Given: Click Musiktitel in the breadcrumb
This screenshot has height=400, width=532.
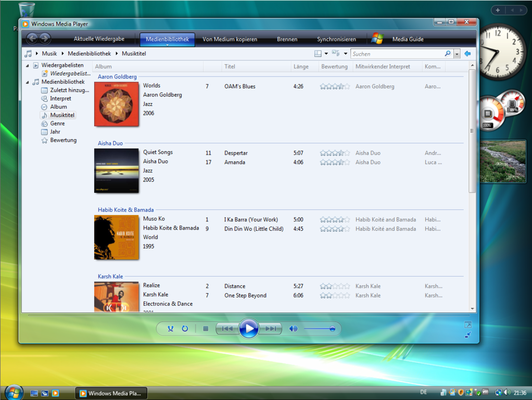Looking at the screenshot, I should click(x=134, y=54).
